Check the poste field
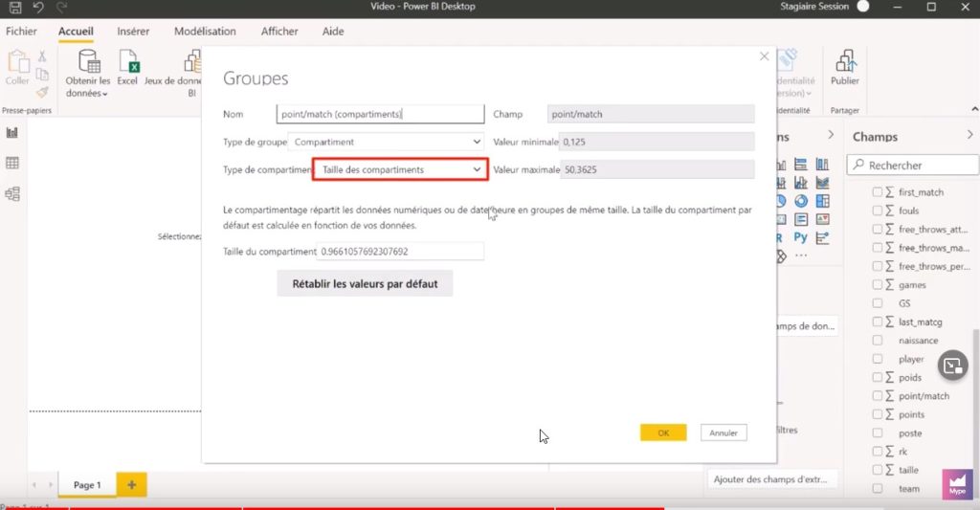This screenshot has width=980, height=510. click(878, 432)
